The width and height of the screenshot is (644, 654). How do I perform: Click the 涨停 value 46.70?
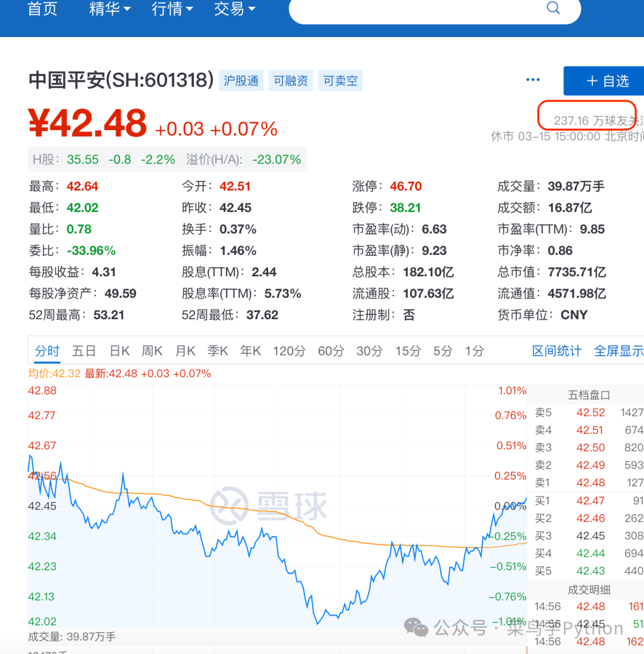tap(405, 186)
